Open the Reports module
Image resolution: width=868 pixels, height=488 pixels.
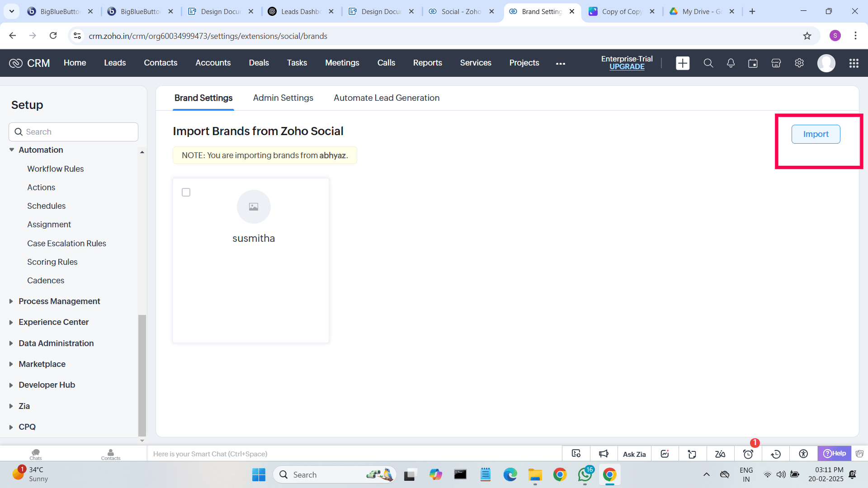pos(428,63)
